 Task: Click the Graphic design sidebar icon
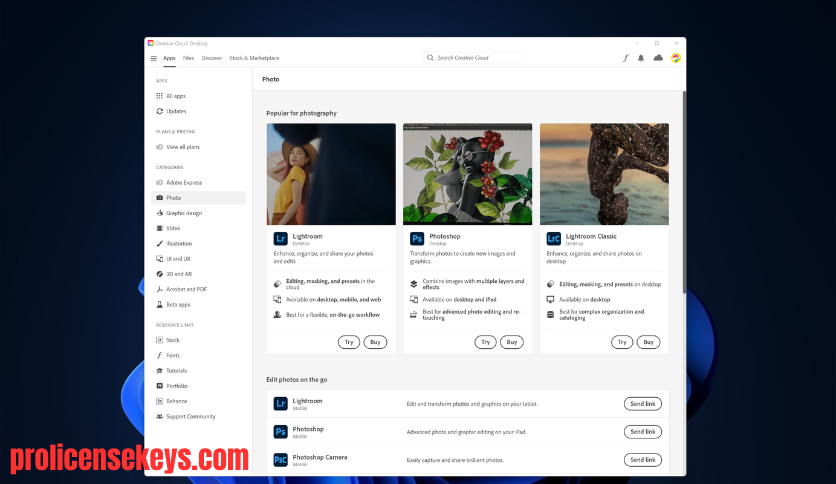tap(159, 213)
